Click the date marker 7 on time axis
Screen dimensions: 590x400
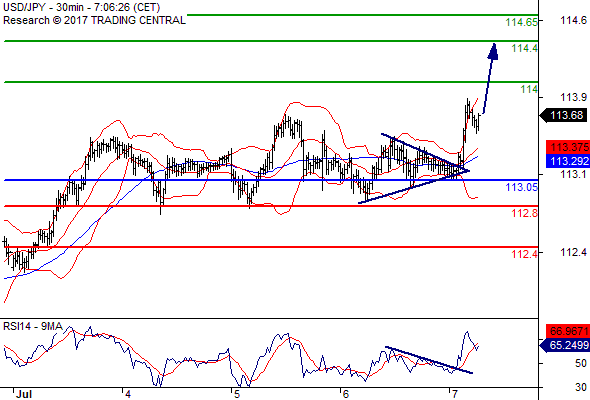455,394
